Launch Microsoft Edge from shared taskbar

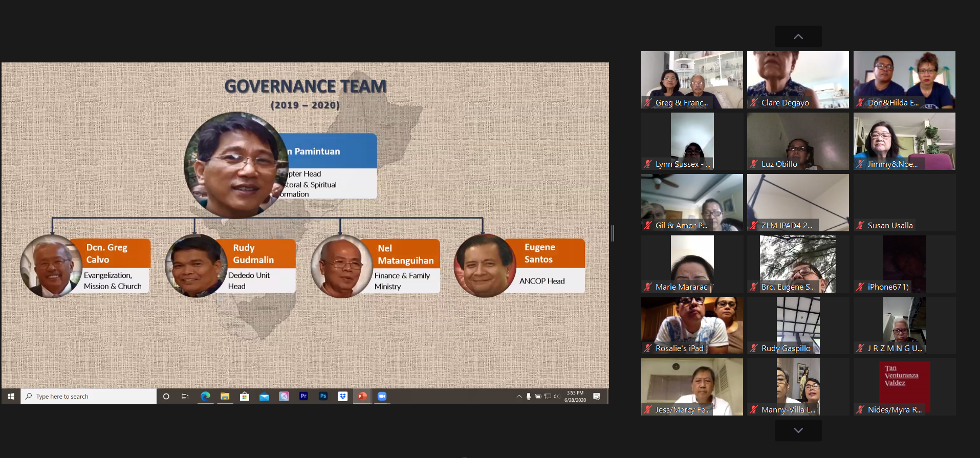coord(205,397)
